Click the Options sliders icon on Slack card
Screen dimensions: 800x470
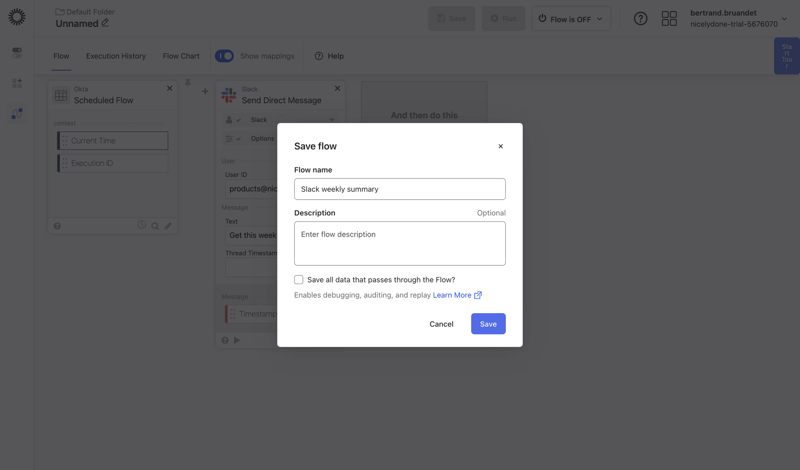click(229, 139)
